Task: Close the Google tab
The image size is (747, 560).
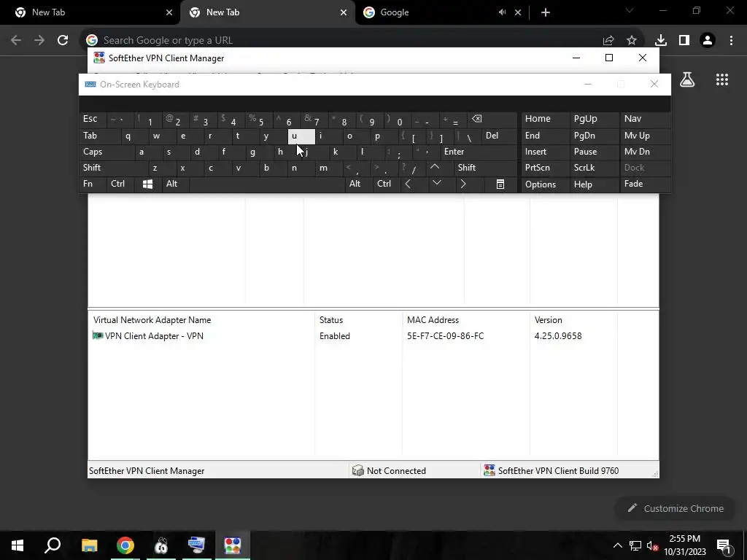Action: tap(518, 12)
